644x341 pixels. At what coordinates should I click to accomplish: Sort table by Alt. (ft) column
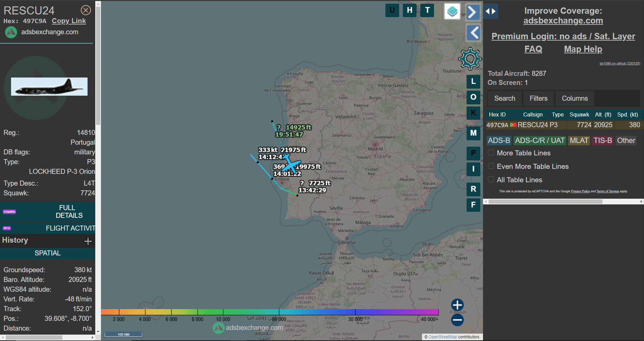pos(603,114)
